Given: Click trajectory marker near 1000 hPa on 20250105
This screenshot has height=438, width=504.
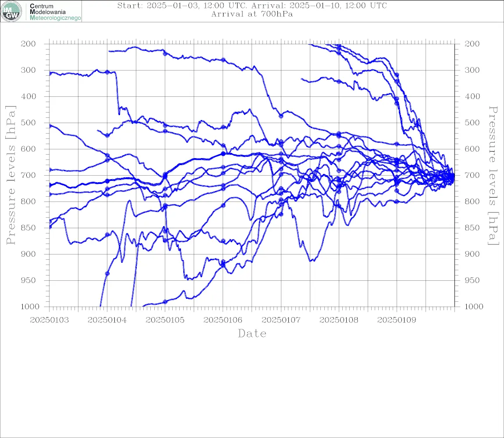Looking at the screenshot, I should tap(165, 302).
